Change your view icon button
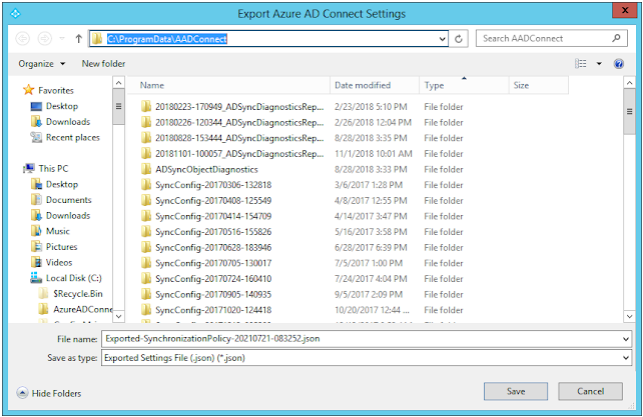643x417 pixels. (x=581, y=64)
